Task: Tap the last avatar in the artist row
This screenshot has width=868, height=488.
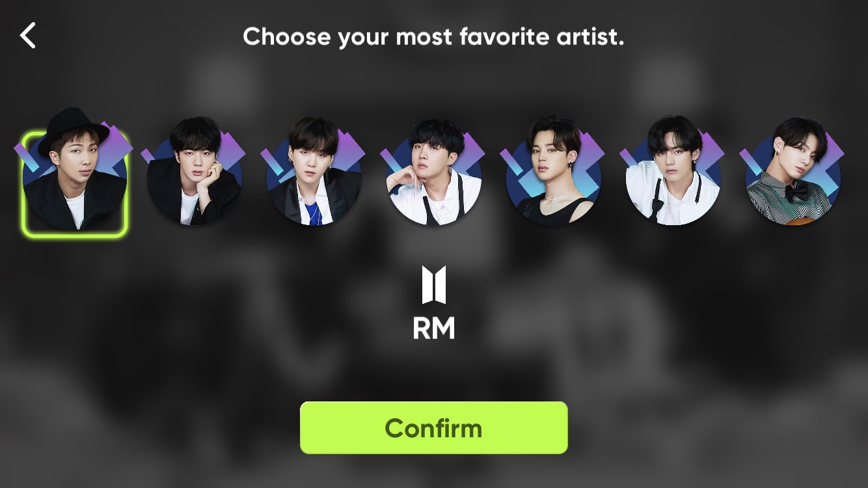Action: tap(793, 172)
